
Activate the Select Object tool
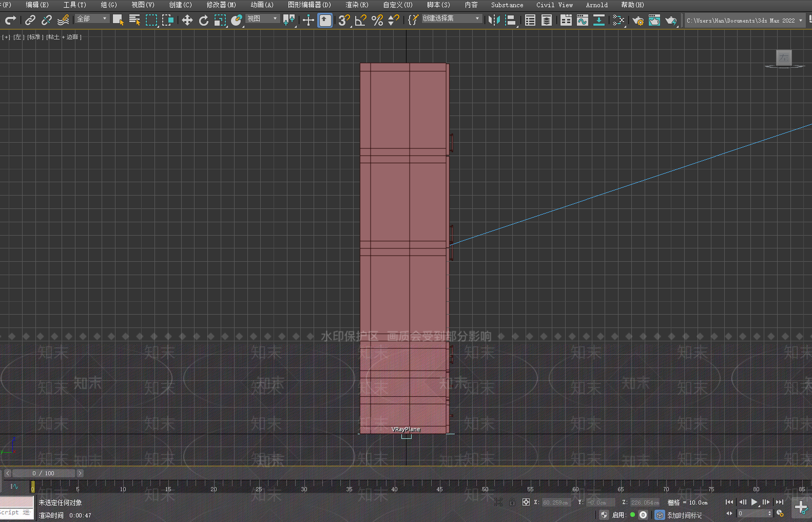118,20
